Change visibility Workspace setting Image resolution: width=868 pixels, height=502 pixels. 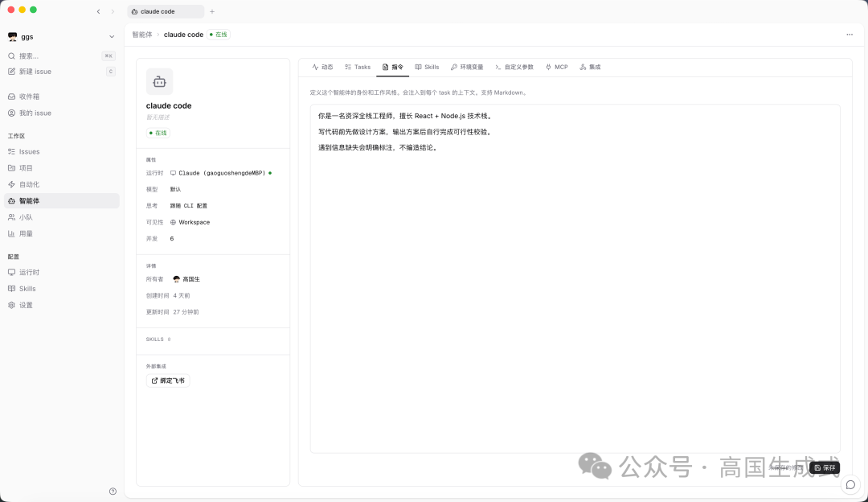pyautogui.click(x=190, y=222)
